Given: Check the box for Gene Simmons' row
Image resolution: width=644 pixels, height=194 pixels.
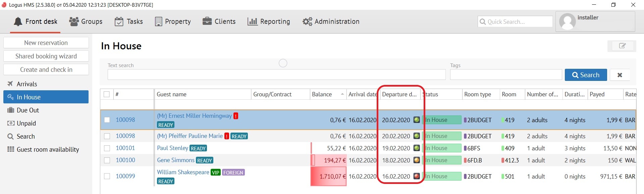Looking at the screenshot, I should coord(107,160).
